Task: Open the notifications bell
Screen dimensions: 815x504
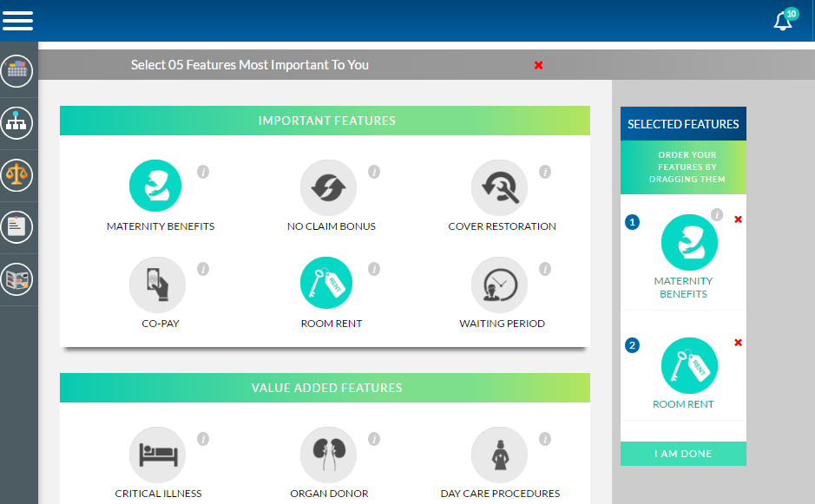Action: (783, 22)
